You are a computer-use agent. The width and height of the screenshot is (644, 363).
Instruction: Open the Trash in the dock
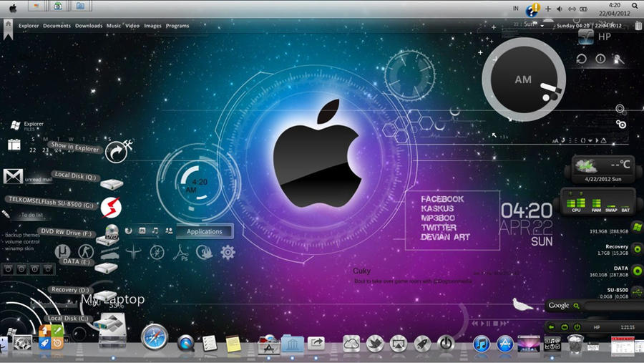[575, 344]
